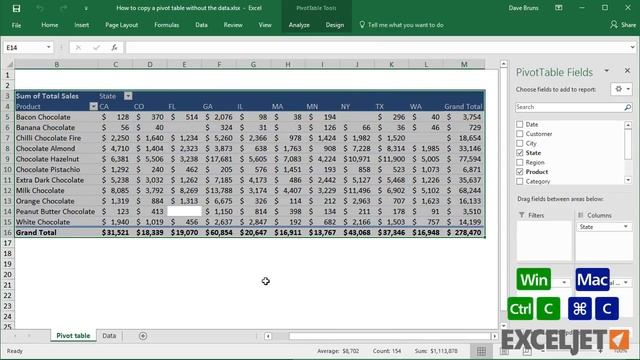This screenshot has height=360, width=640.
Task: Add a new sheet with plus icon
Action: [x=143, y=336]
